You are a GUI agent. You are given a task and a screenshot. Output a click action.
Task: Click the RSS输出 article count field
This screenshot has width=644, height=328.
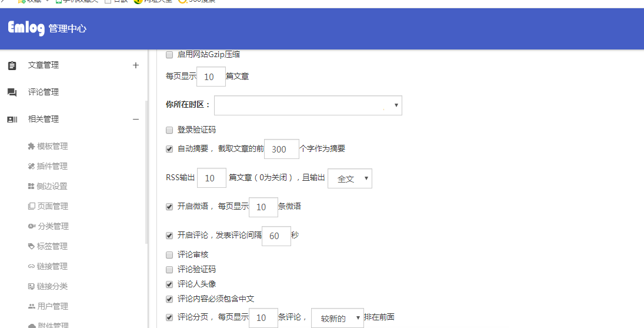click(212, 178)
